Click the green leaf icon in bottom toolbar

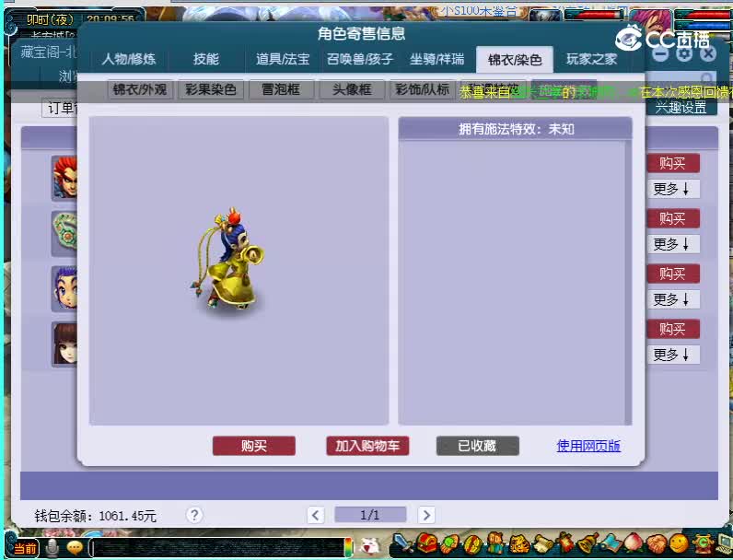click(x=449, y=544)
